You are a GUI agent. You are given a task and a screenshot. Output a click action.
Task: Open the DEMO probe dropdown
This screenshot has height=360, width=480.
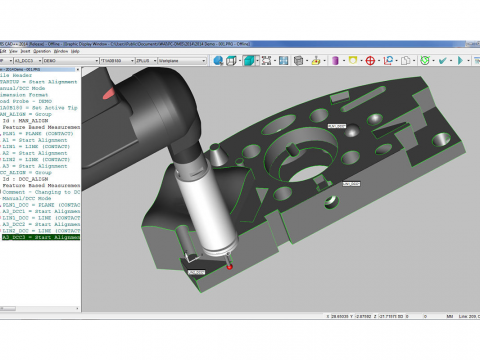click(x=71, y=61)
